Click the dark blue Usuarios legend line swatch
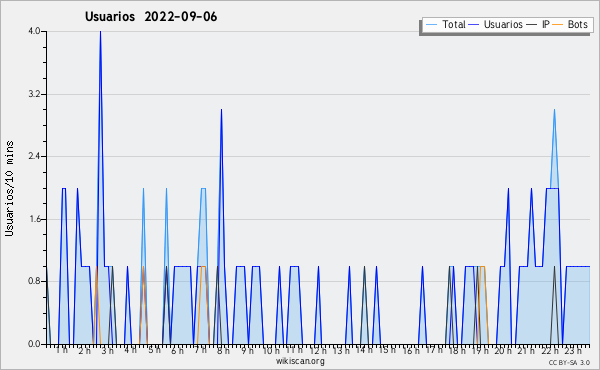The height and width of the screenshot is (370, 600). (474, 25)
